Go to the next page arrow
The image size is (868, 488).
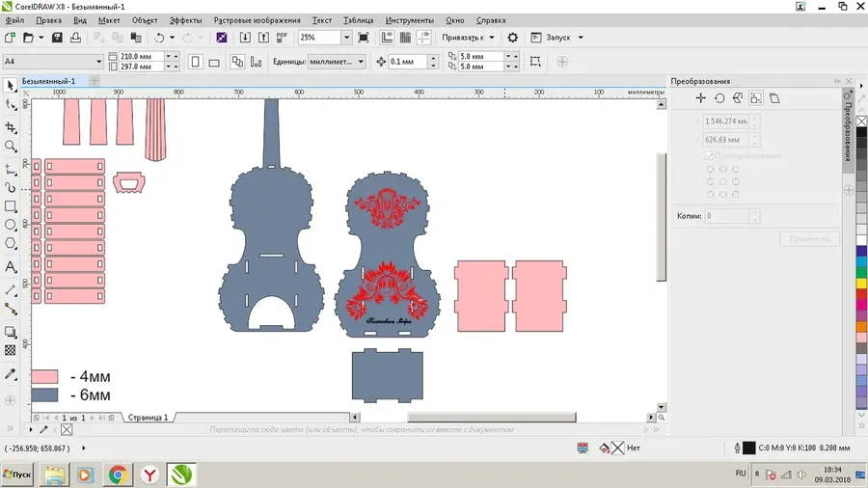click(92, 418)
